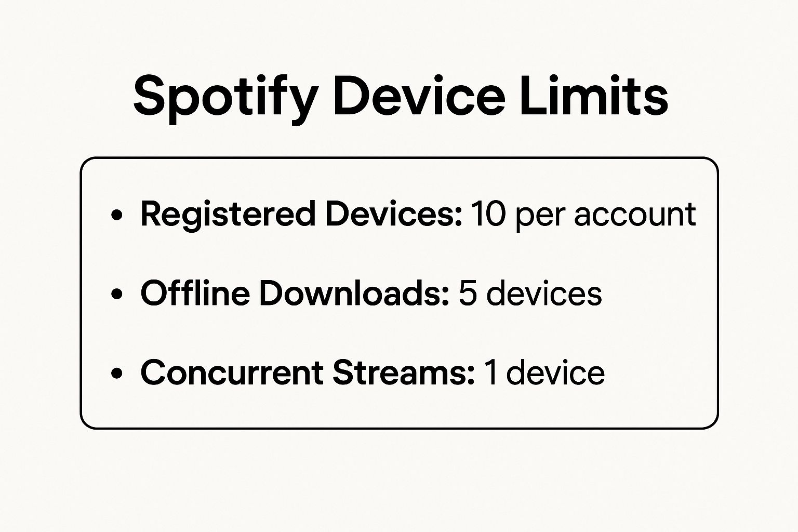Select the text "per" in first row
The height and width of the screenshot is (532, 798).
540,216
